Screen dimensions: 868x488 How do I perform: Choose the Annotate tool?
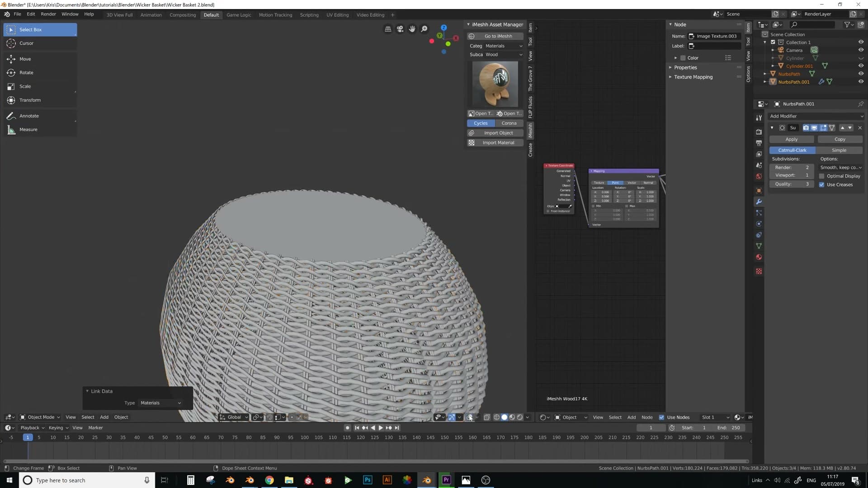pos(40,116)
